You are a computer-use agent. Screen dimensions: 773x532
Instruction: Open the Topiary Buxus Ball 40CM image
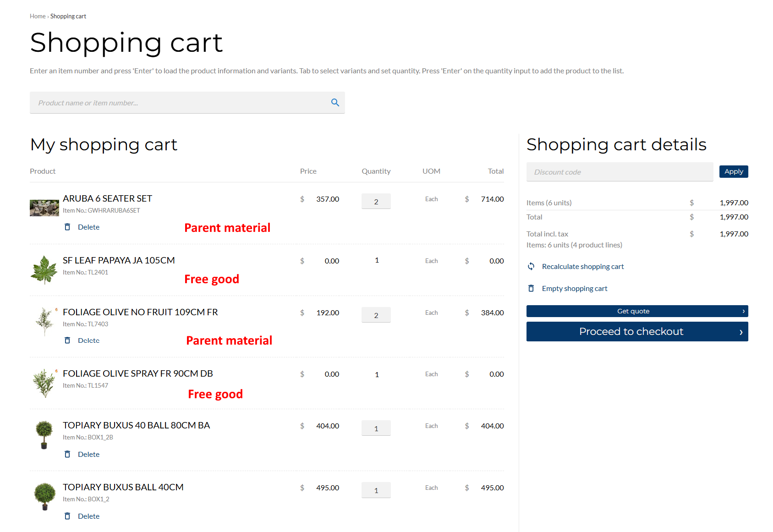coord(44,496)
